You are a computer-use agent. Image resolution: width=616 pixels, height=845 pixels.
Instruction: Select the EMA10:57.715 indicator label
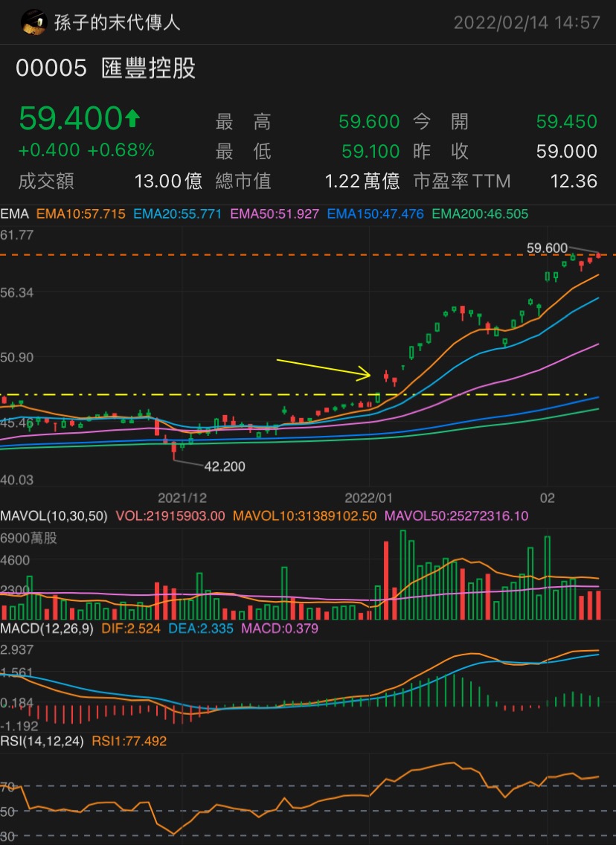(81, 214)
